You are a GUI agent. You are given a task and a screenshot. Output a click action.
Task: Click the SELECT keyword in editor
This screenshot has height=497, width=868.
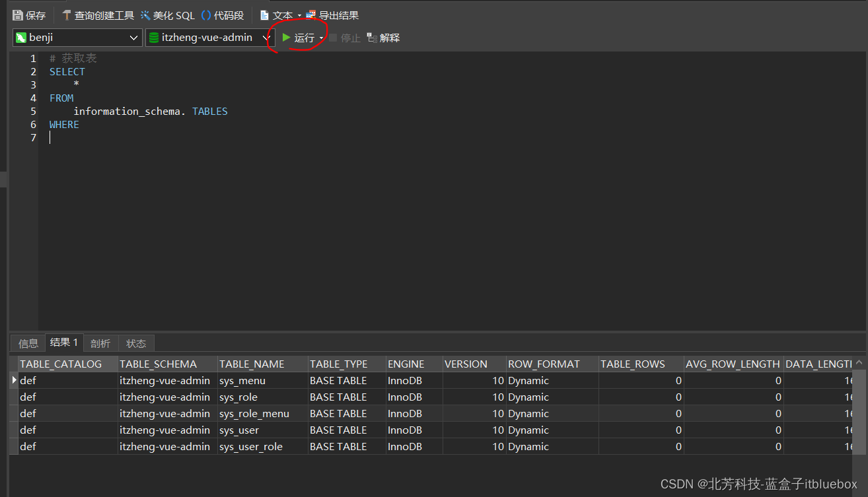(x=67, y=72)
